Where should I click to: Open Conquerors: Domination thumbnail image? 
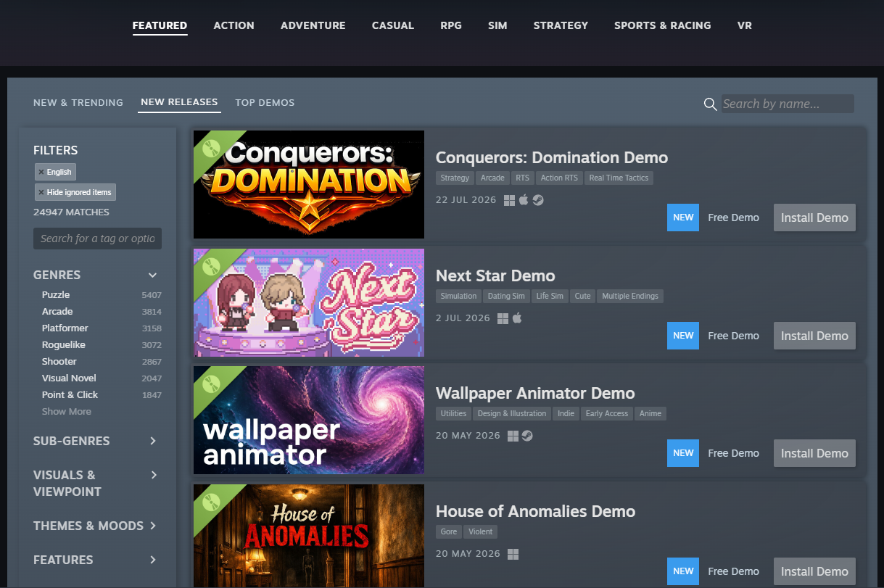tap(309, 184)
